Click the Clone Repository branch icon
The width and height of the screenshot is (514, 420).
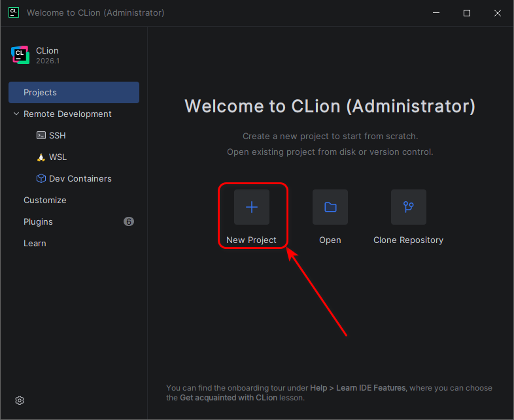(x=409, y=207)
